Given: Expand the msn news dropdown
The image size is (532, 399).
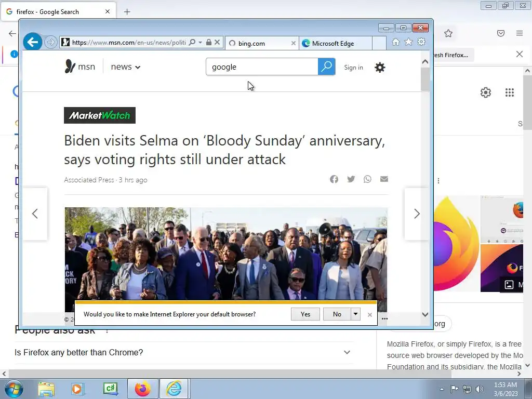Looking at the screenshot, I should click(x=126, y=67).
